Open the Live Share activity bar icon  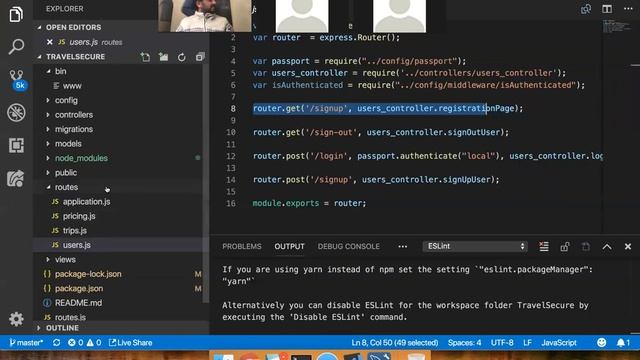pyautogui.click(x=16, y=178)
